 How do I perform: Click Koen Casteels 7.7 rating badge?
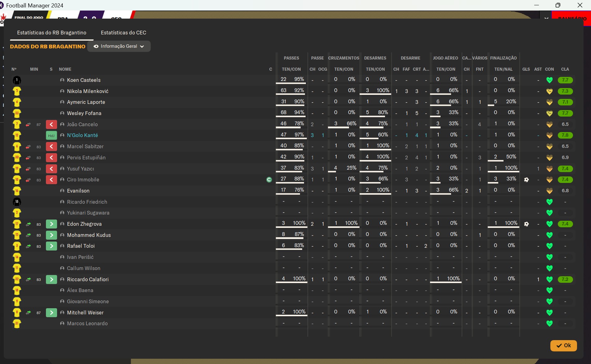(565, 80)
